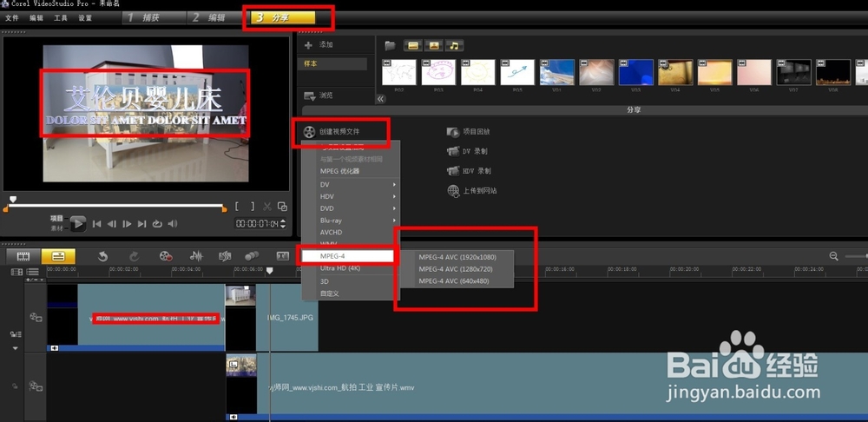Set mark-in point bracket
868x422 pixels.
237,207
